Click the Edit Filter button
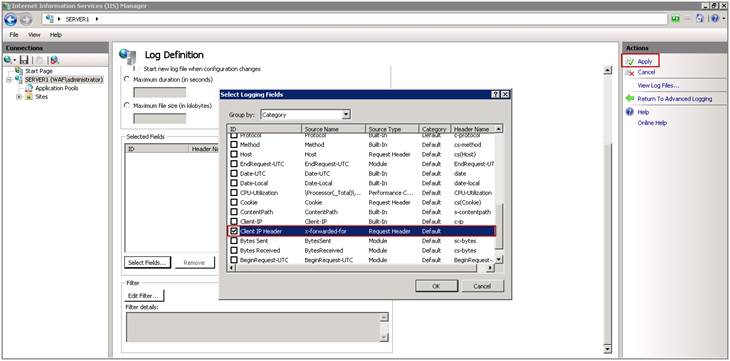This screenshot has width=730, height=361. [x=144, y=296]
